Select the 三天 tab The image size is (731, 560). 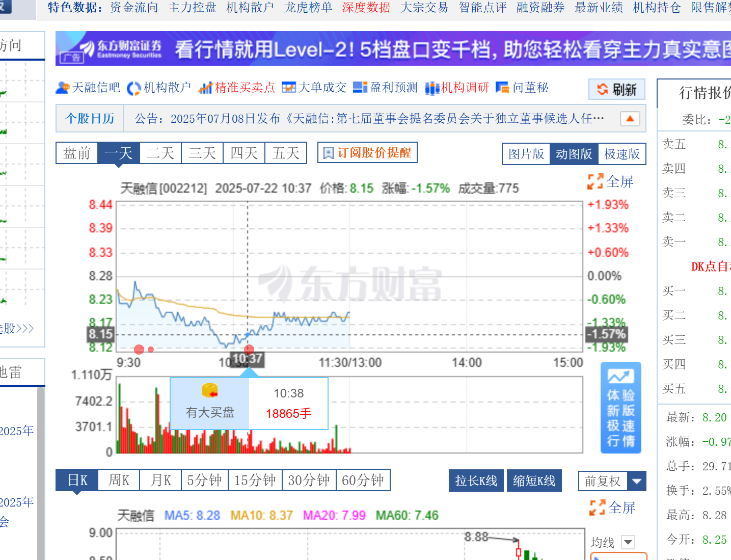tap(202, 153)
